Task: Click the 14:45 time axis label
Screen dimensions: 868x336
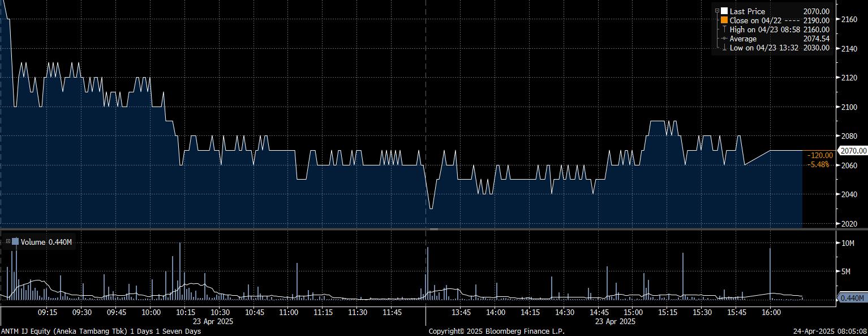Action: pos(599,313)
